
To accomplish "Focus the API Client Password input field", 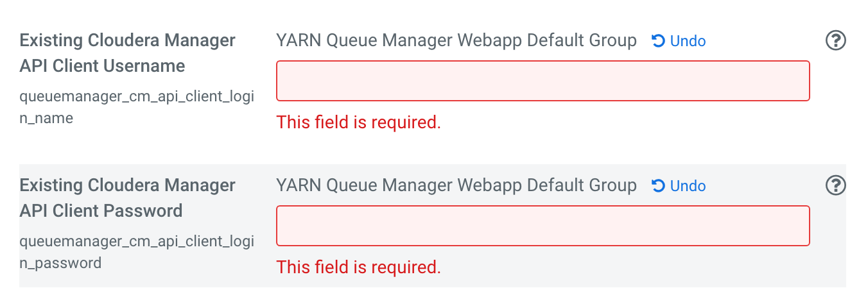I will [x=542, y=226].
